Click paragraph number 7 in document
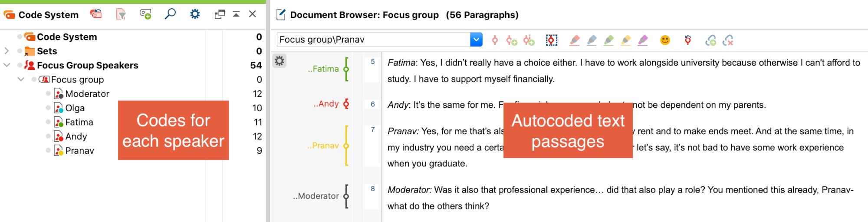The image size is (868, 222). 373,129
